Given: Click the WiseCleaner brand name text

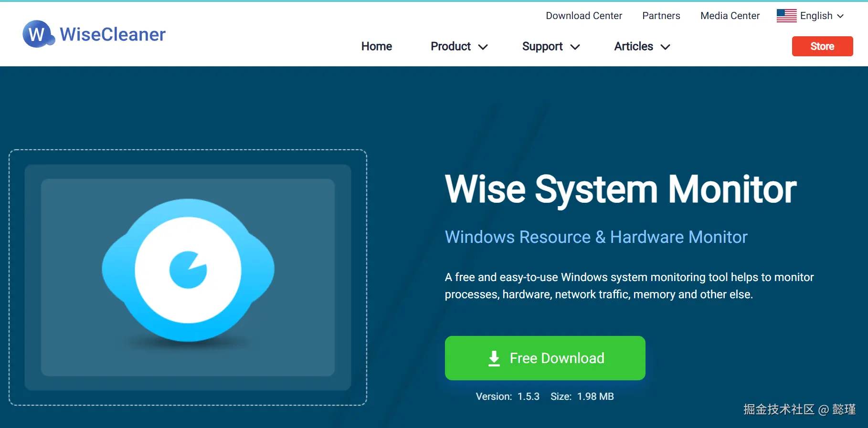Looking at the screenshot, I should point(113,34).
